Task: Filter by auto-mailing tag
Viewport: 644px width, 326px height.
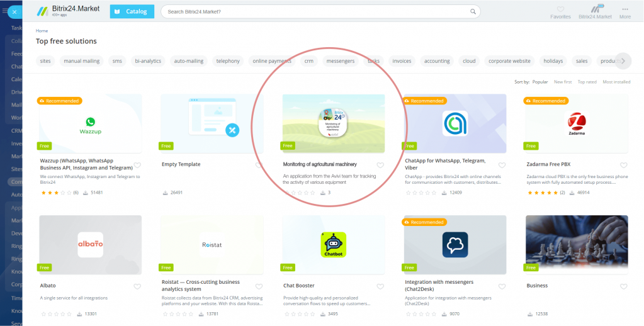Action: [x=189, y=61]
